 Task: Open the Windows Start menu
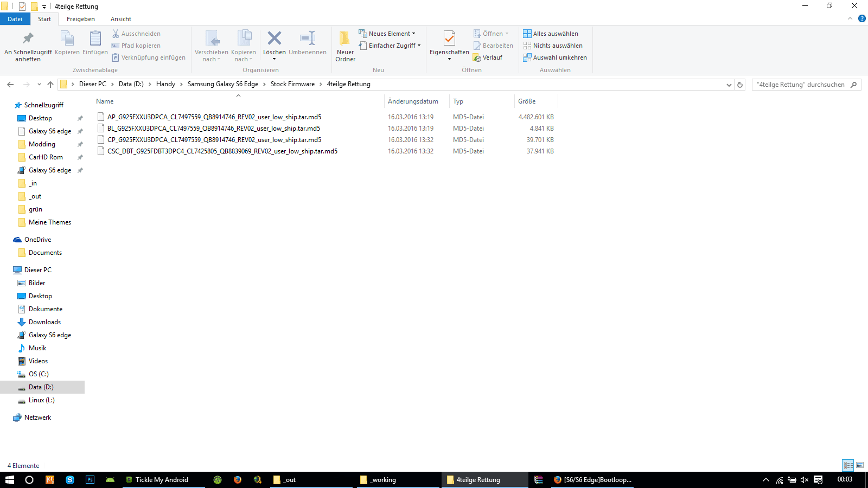(10, 480)
